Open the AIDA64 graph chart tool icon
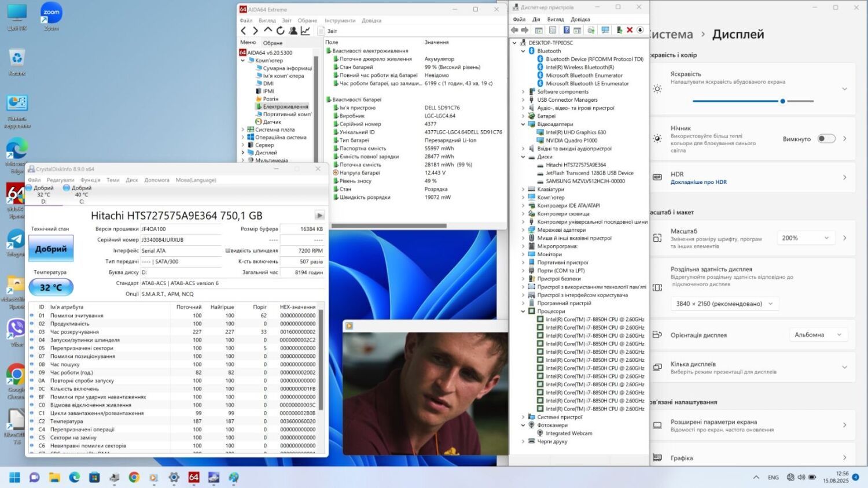868x488 pixels. (306, 31)
